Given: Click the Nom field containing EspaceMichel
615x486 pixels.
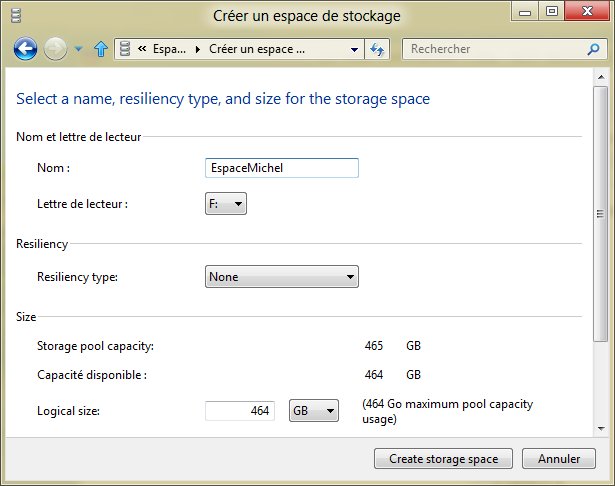Looking at the screenshot, I should pyautogui.click(x=280, y=168).
